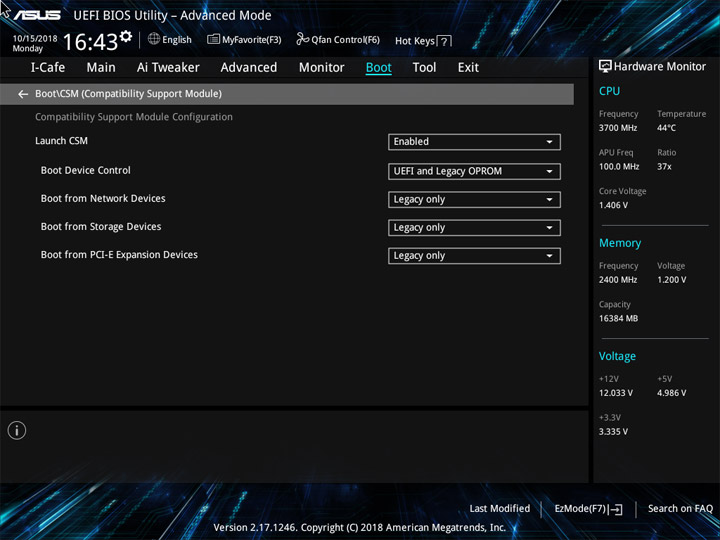The height and width of the screenshot is (540, 720).
Task: Click the Hot Keys question mark icon
Action: click(x=444, y=41)
